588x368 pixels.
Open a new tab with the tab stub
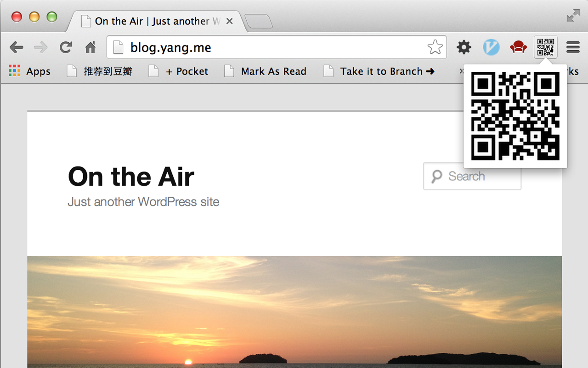coord(259,20)
